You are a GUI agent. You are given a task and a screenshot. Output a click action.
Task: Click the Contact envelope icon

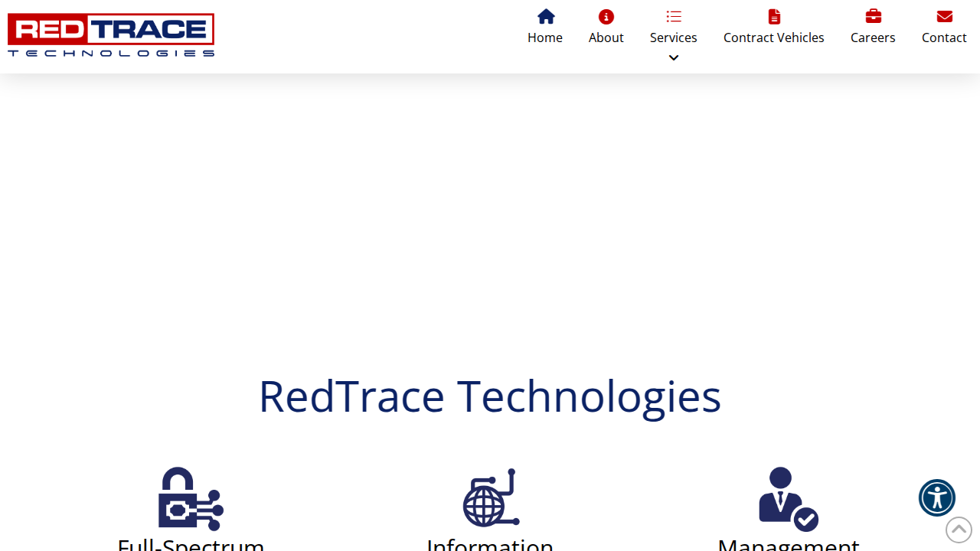[944, 16]
